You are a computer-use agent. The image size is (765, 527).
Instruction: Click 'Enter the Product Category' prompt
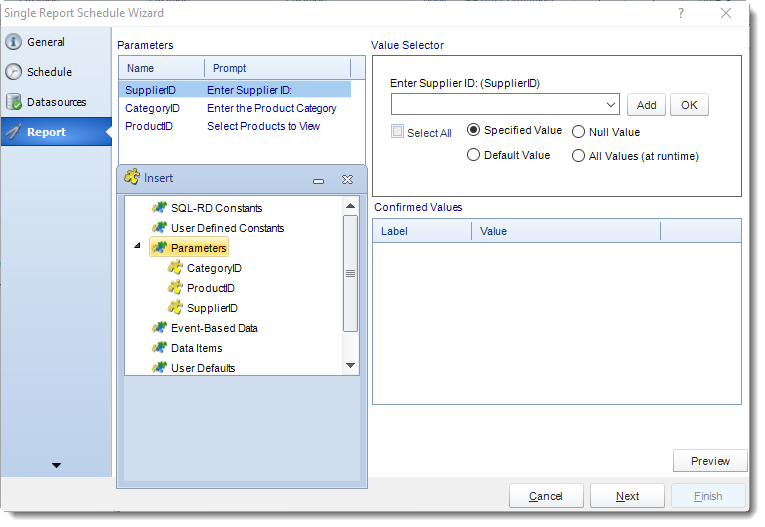pos(272,108)
